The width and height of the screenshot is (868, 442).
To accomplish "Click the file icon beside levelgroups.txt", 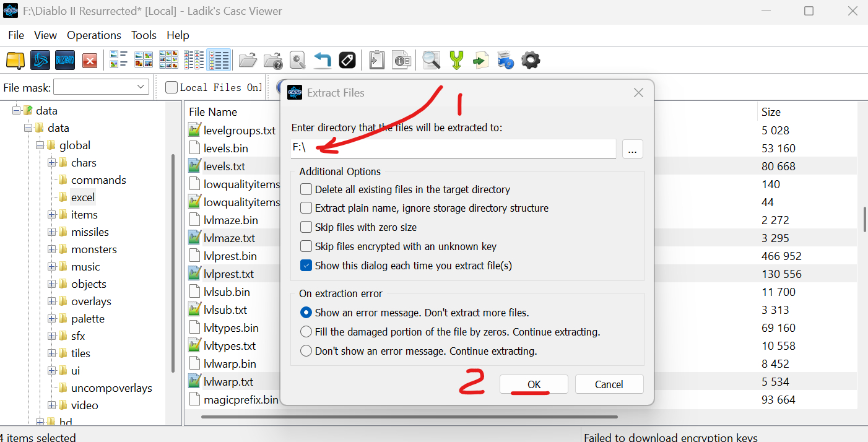I will pyautogui.click(x=194, y=130).
